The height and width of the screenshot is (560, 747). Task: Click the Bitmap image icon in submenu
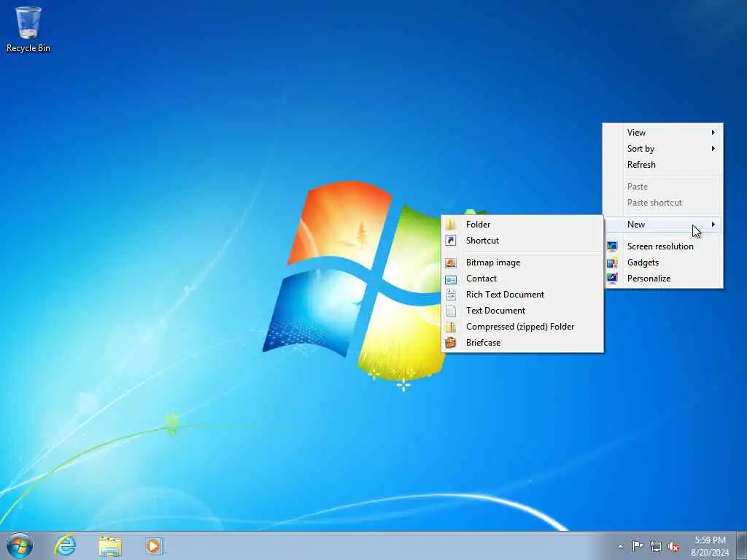pyautogui.click(x=451, y=262)
